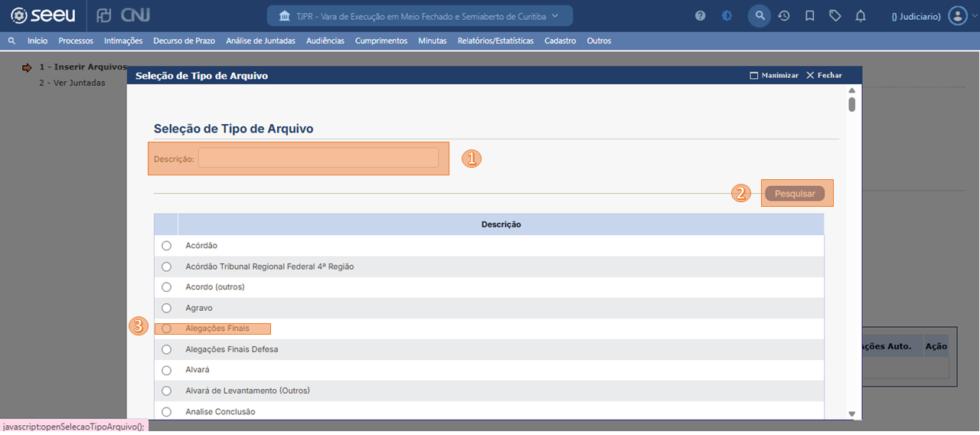This screenshot has width=980, height=435.
Task: Select the Agravo radio button
Action: click(167, 308)
